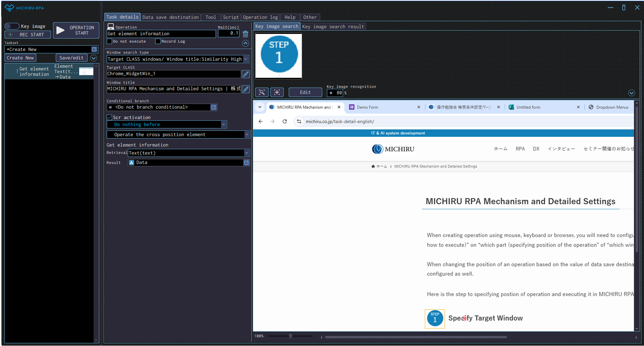Image resolution: width=644 pixels, height=346 pixels.
Task: Uncheck the Scr activation checkbox
Action: pos(109,117)
